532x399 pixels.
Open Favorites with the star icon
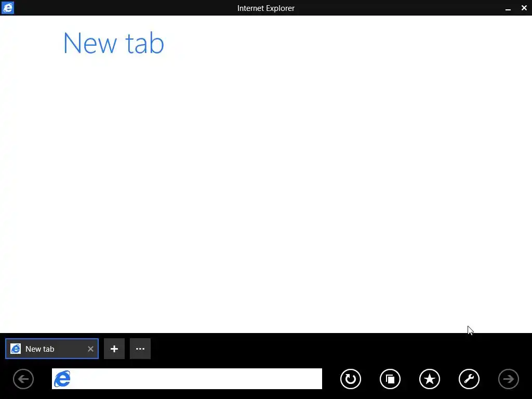[x=430, y=379]
